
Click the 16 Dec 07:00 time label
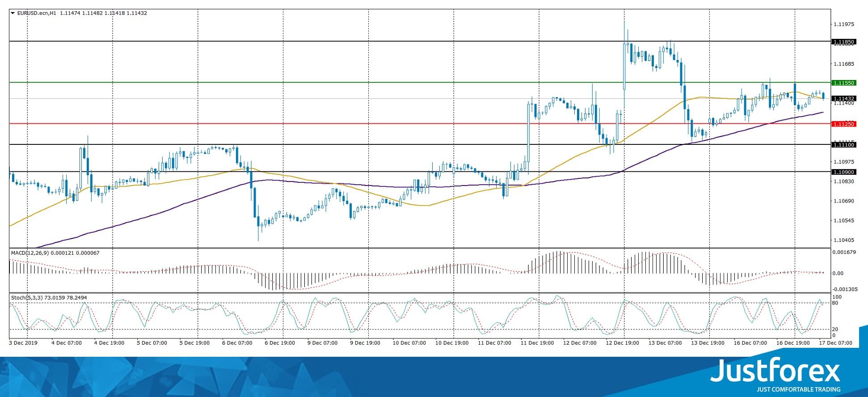(750, 343)
